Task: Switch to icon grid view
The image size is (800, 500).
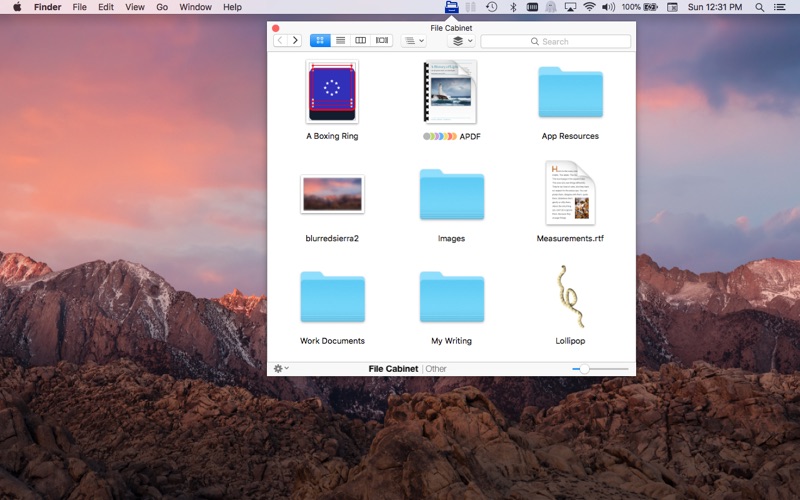Action: 320,41
